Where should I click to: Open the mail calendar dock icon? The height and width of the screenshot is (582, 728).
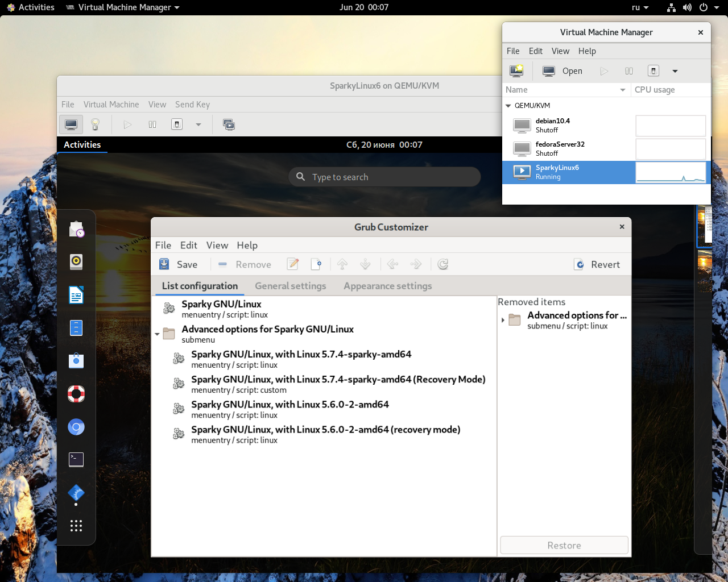point(76,229)
